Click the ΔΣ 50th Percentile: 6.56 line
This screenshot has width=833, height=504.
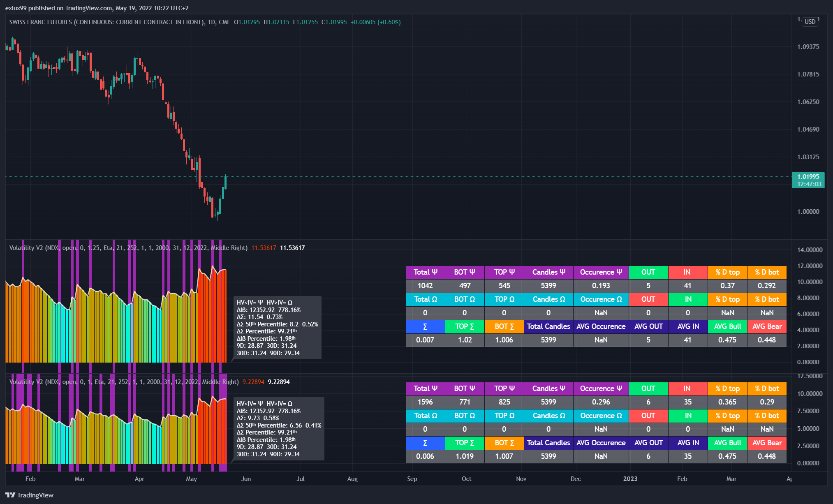point(279,425)
